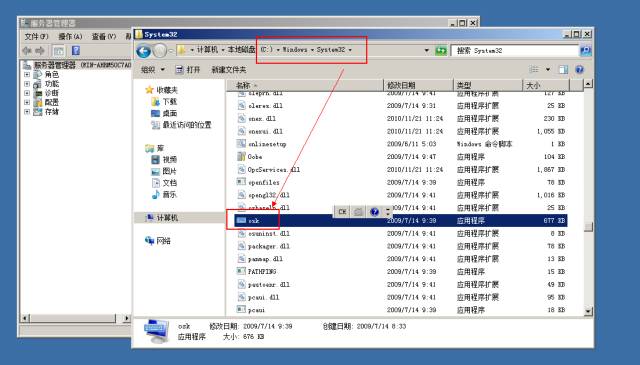Sort by the 大小 column header
The height and width of the screenshot is (365, 640).
tap(546, 85)
